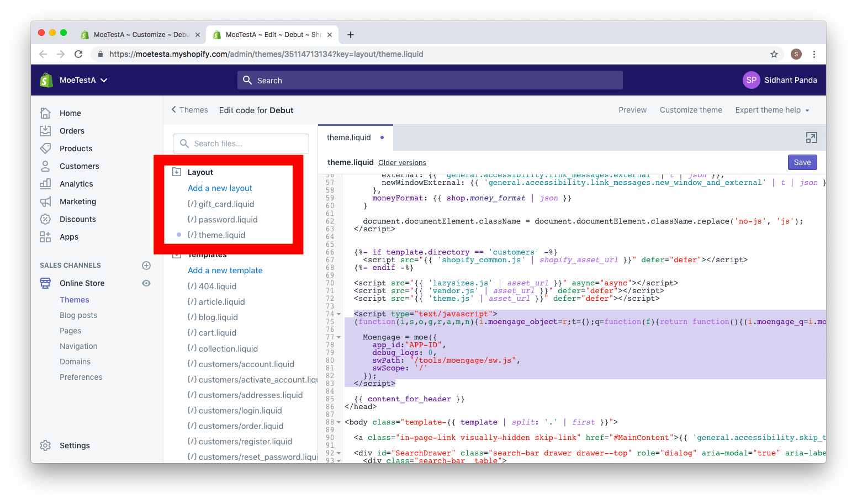Add a new sales channel
Image resolution: width=857 pixels, height=504 pixels.
146,266
